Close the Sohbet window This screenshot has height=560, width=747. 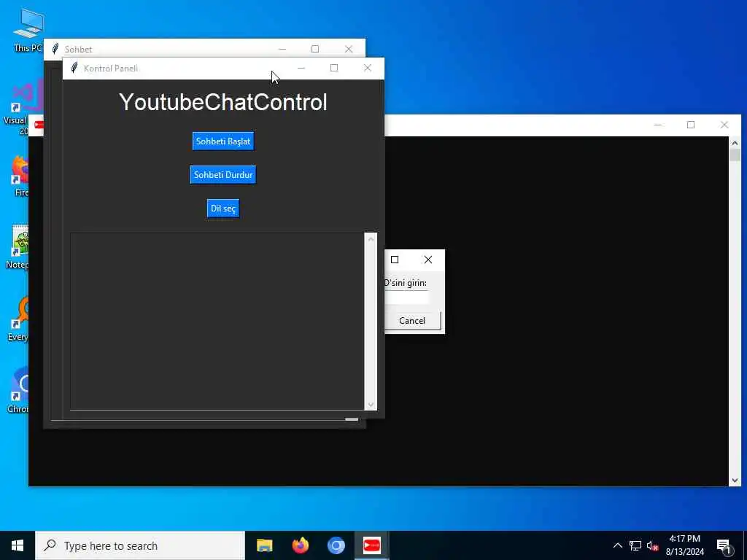click(348, 49)
